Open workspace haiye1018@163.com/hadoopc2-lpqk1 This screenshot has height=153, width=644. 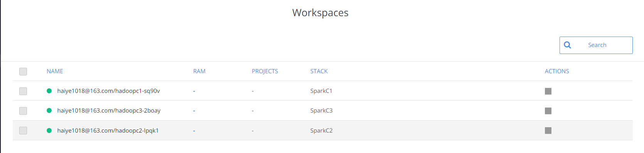pyautogui.click(x=108, y=130)
